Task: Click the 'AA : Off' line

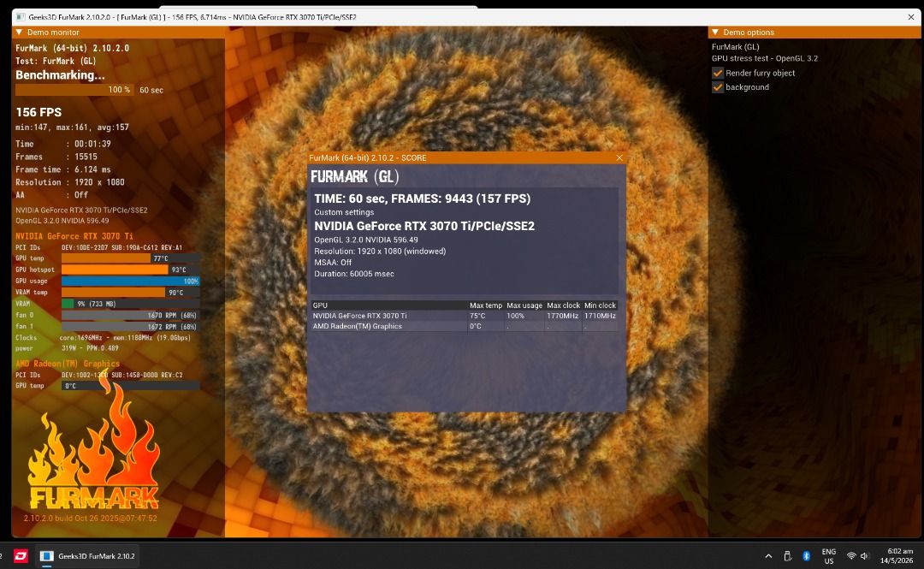Action: [52, 195]
